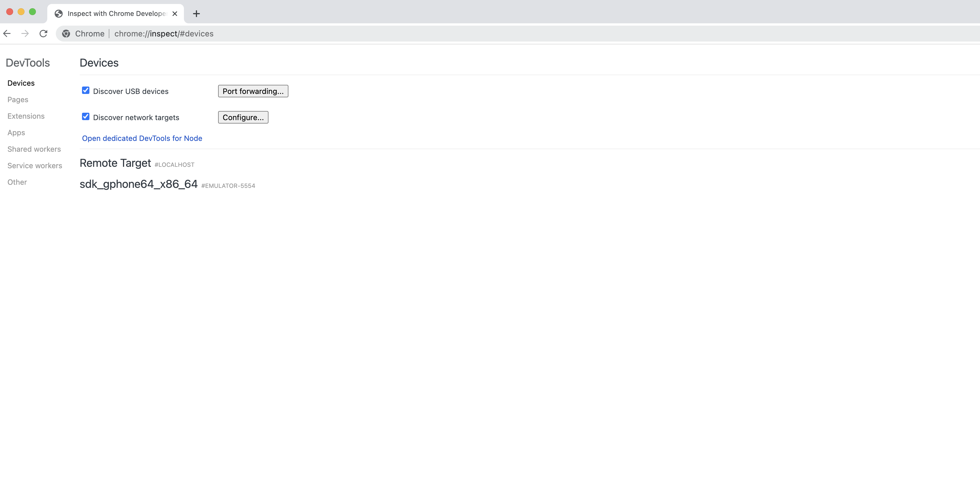Switch to Extensions section
The image size is (980, 489).
[26, 116]
